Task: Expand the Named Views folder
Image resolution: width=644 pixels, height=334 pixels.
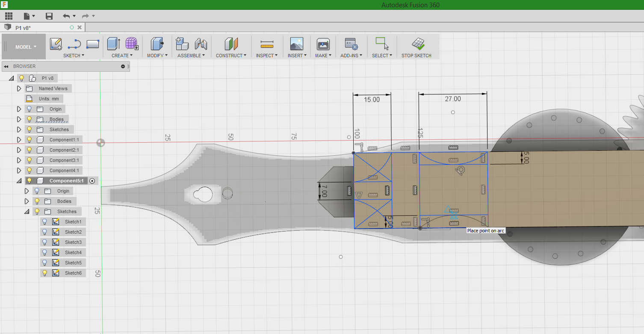Action: coord(19,88)
